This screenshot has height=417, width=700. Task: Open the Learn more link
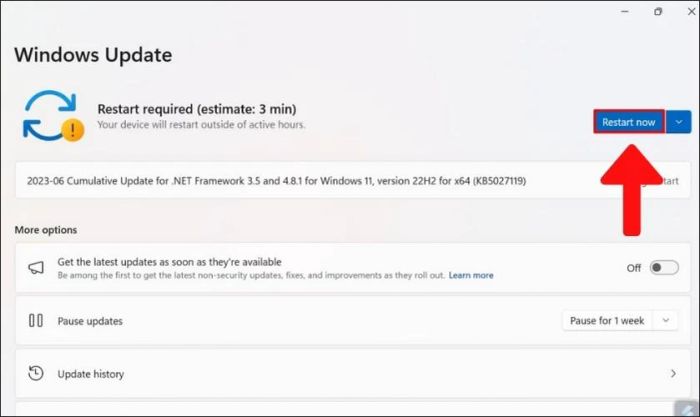pos(471,275)
